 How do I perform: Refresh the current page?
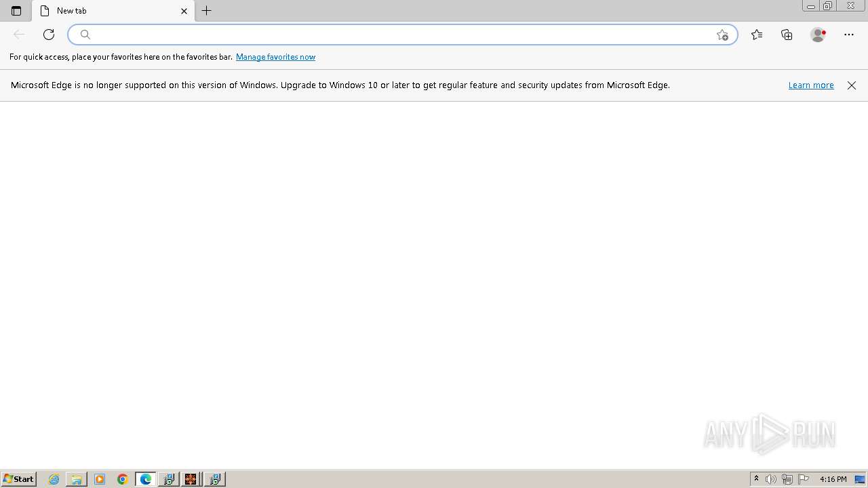pyautogui.click(x=49, y=35)
